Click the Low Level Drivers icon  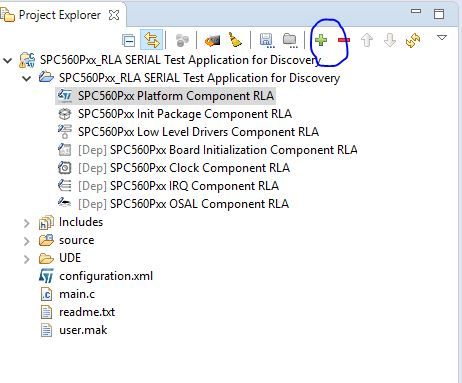pyautogui.click(x=65, y=132)
